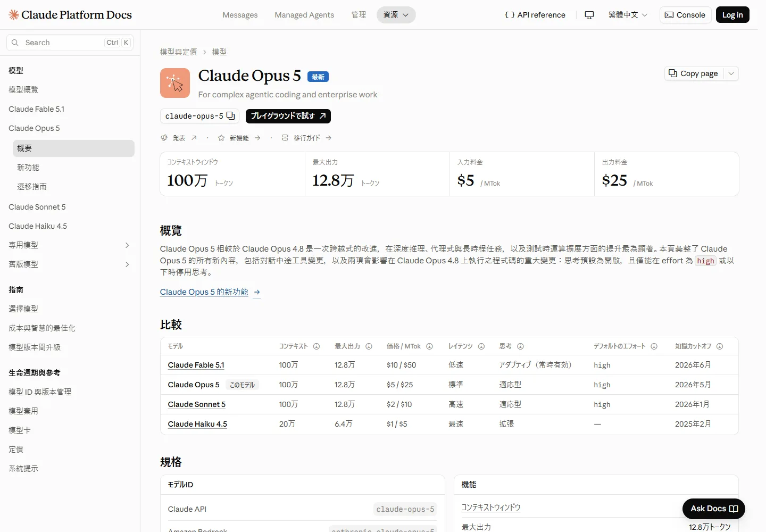Expand the Copy page options chevron
This screenshot has height=532, width=766.
[731, 73]
